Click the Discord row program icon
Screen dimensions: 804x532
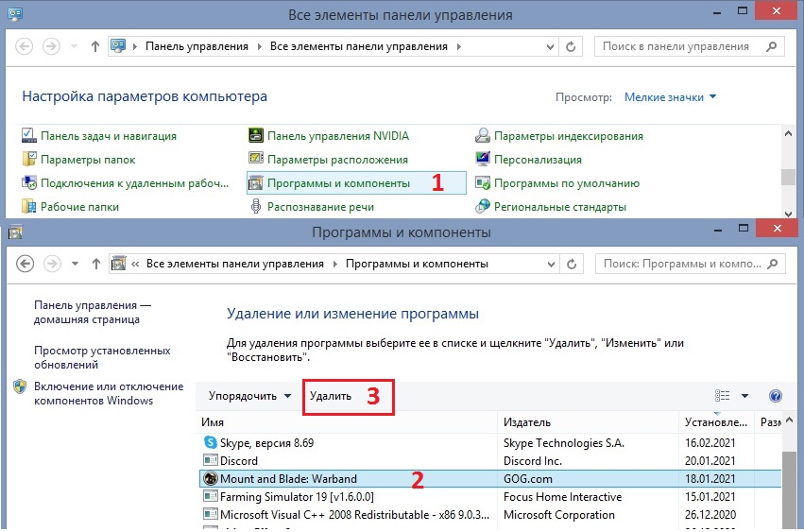(x=211, y=460)
